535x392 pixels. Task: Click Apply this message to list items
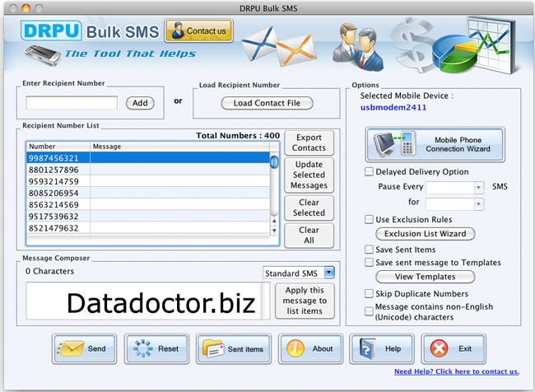305,301
